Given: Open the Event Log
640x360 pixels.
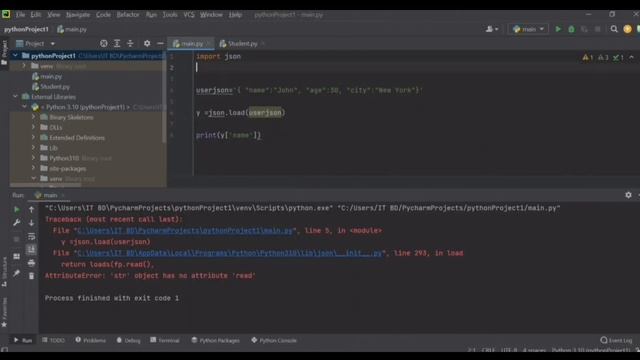Looking at the screenshot, I should coord(616,340).
